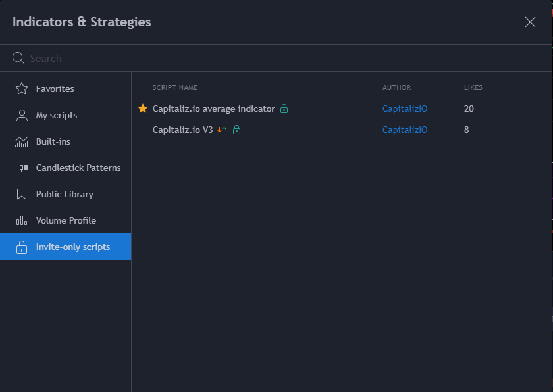Close the Indicators & Strategies dialog
The image size is (553, 392).
(530, 22)
